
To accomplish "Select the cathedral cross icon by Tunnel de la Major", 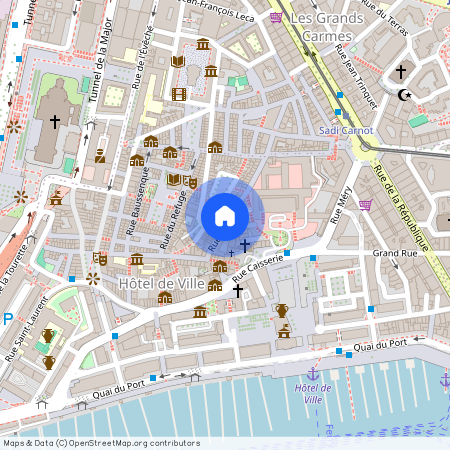I will 55,122.
